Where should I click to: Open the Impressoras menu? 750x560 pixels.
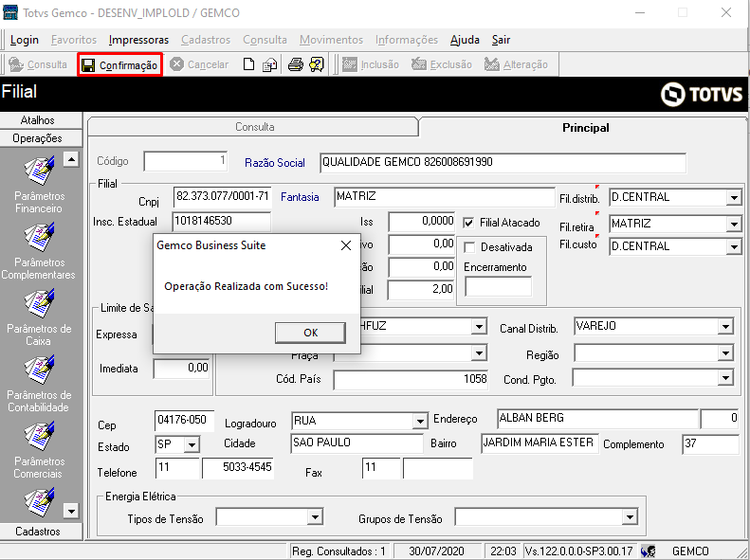click(138, 40)
